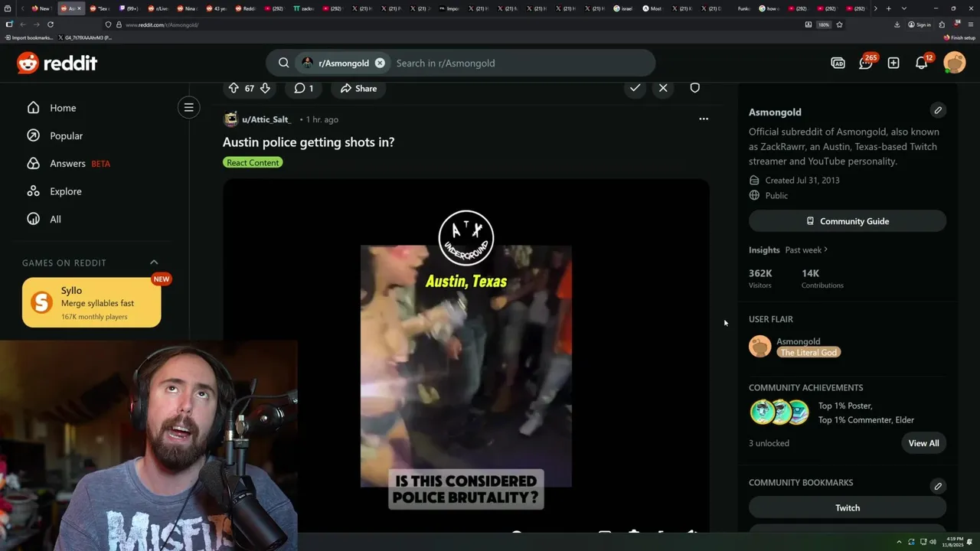Open the post's three-dot overflow menu
The width and height of the screenshot is (980, 551).
(x=704, y=119)
